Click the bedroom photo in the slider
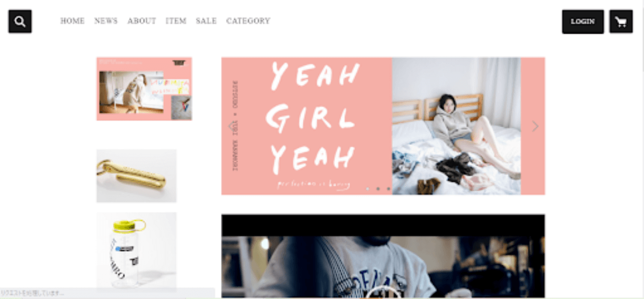Viewport: 644px width, 299px height. tap(456, 126)
